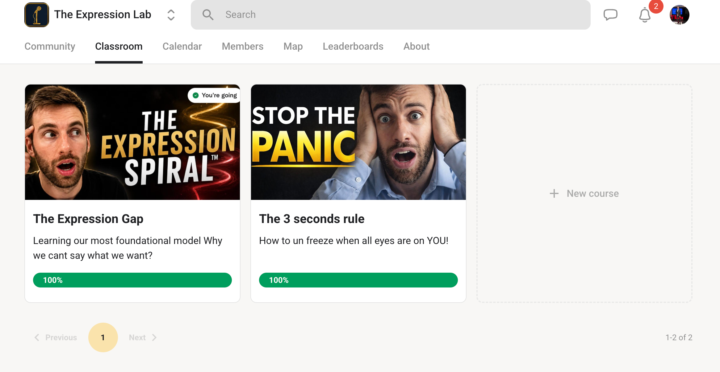Open the Leaderboards tab
This screenshot has height=372, width=720.
pos(353,46)
